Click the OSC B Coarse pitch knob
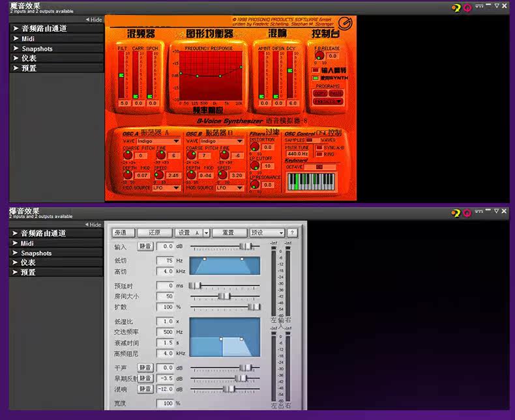 click(x=192, y=155)
